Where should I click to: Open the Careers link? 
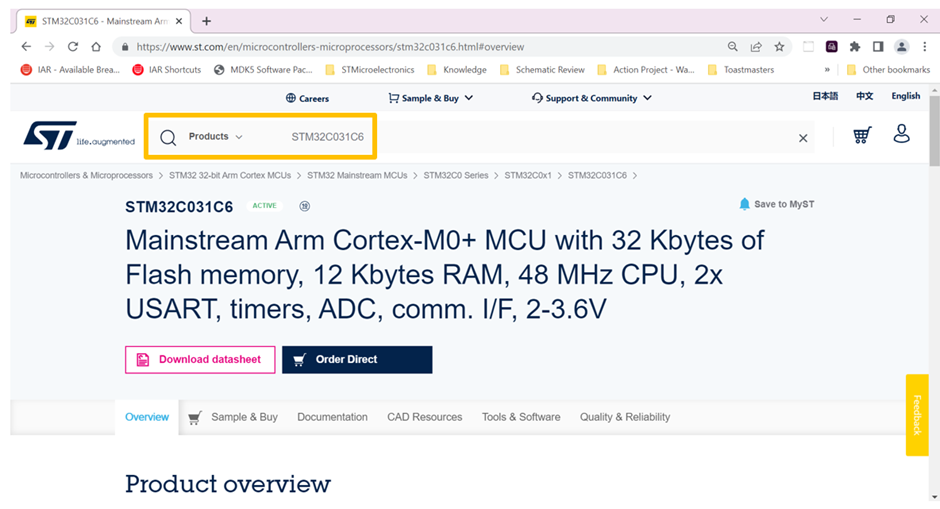(307, 98)
